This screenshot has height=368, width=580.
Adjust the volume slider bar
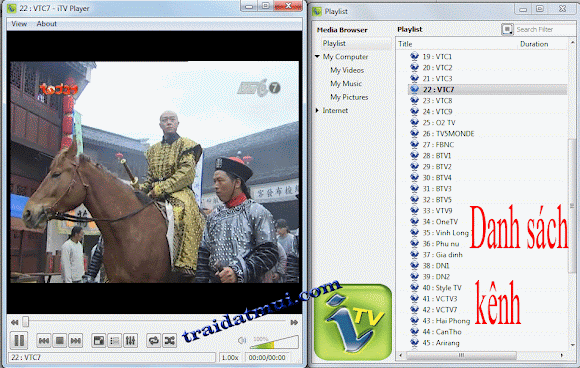coord(274,342)
